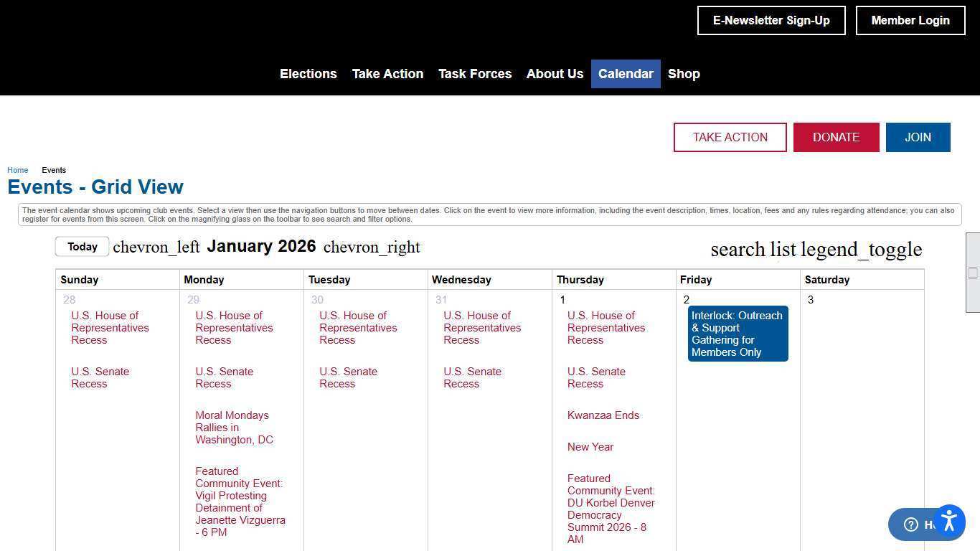Follow the Home breadcrumb link
The width and height of the screenshot is (980, 551).
pos(18,170)
